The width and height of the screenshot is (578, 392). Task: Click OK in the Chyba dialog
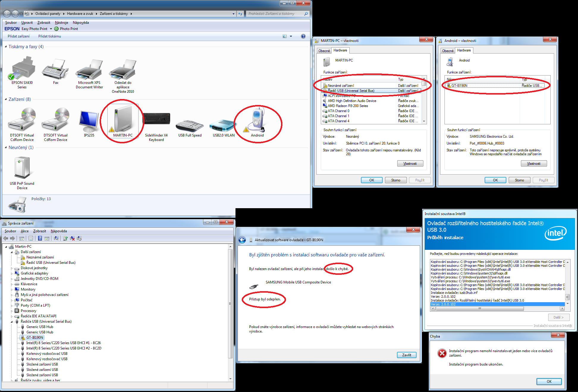click(549, 381)
